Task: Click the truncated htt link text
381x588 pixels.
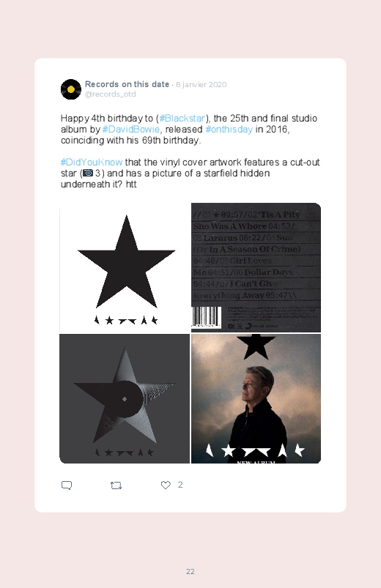Action: pos(131,184)
